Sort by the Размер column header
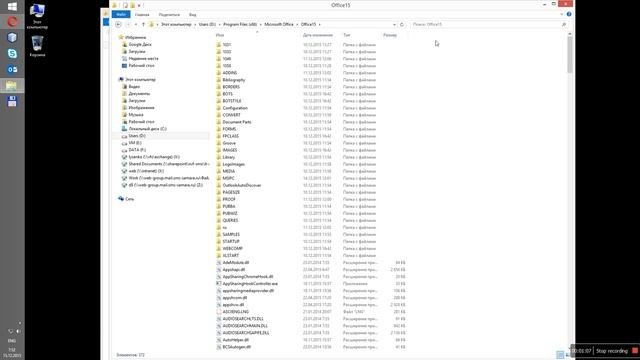Viewport: 640px width, 360px height. (x=390, y=35)
